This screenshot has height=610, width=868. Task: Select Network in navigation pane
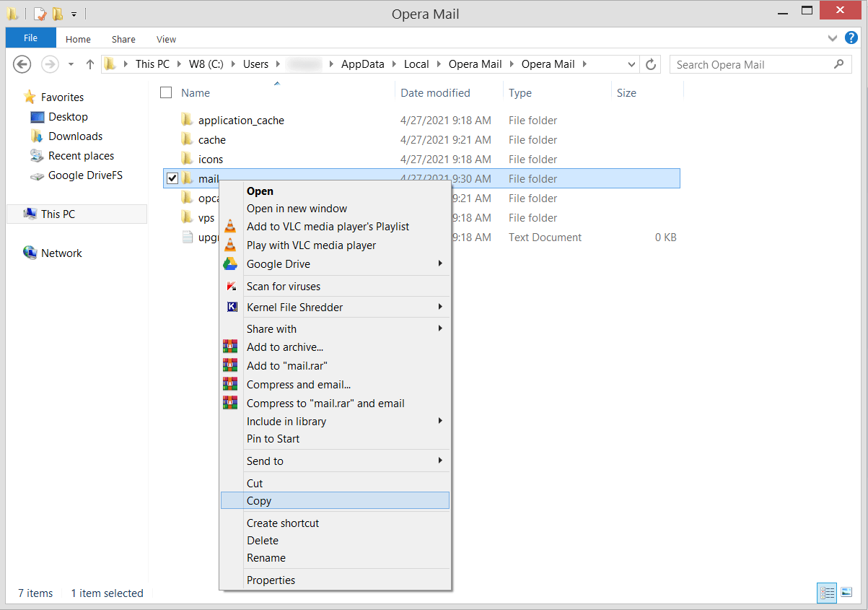pyautogui.click(x=61, y=253)
